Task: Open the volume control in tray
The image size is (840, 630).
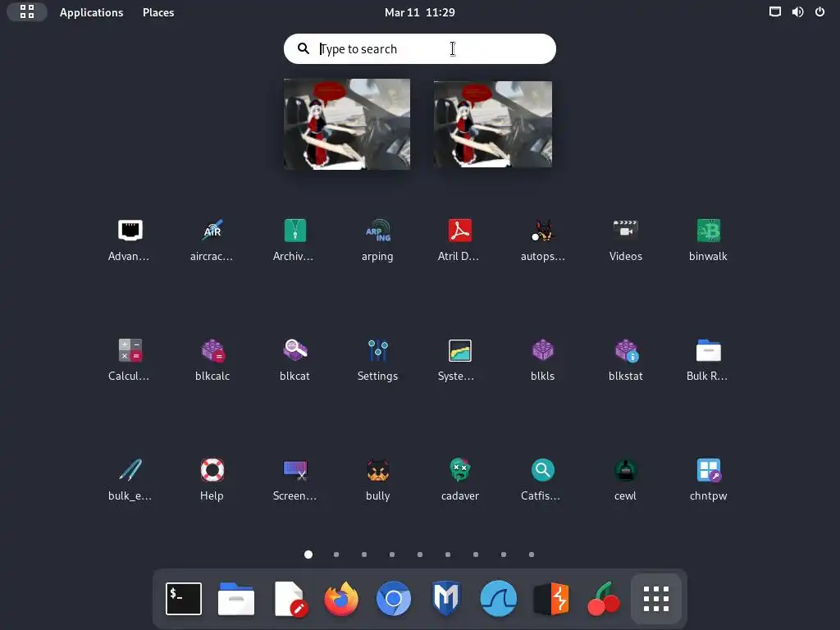Action: pos(797,11)
